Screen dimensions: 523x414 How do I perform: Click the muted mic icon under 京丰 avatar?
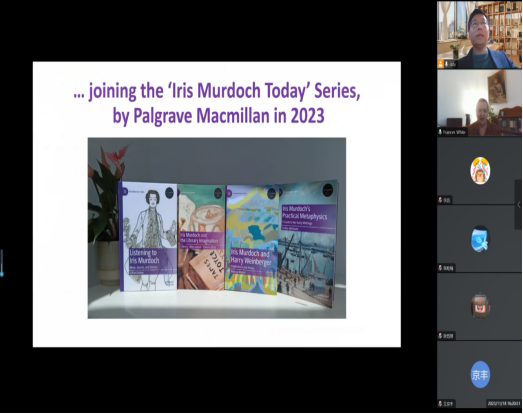coord(440,404)
